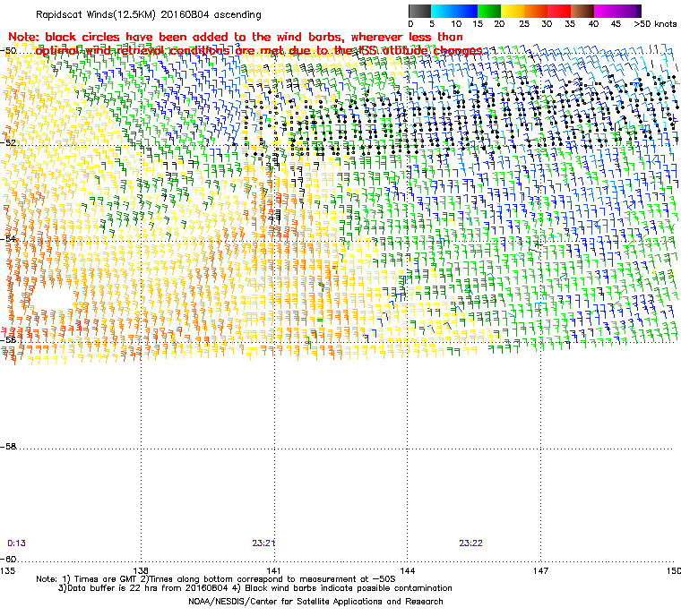Click the -58 latitude axis label
The image size is (681, 616).
[8, 446]
